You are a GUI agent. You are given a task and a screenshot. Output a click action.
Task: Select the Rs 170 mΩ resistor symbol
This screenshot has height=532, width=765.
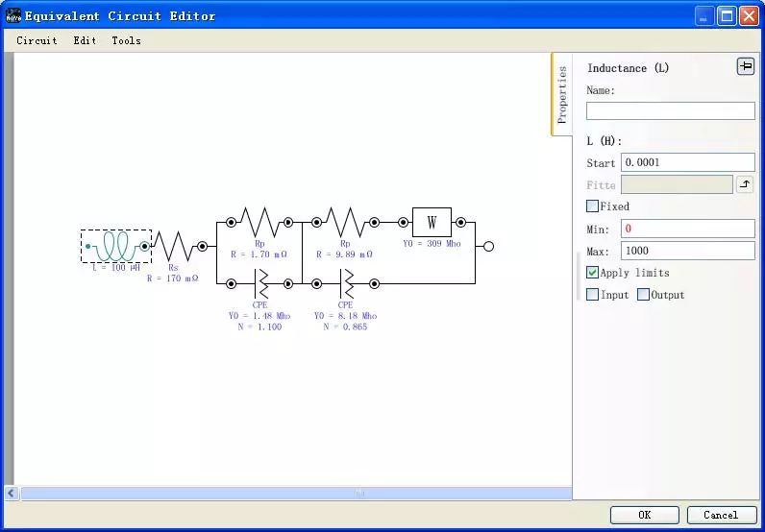174,246
